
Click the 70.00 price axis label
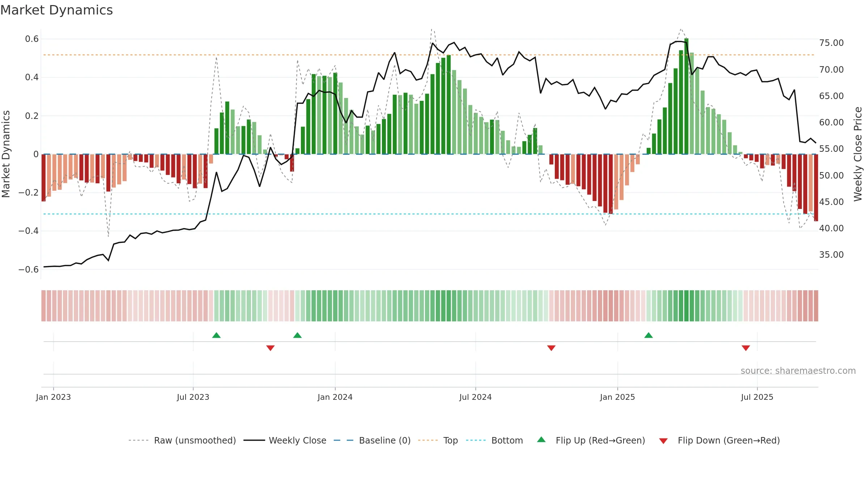831,69
